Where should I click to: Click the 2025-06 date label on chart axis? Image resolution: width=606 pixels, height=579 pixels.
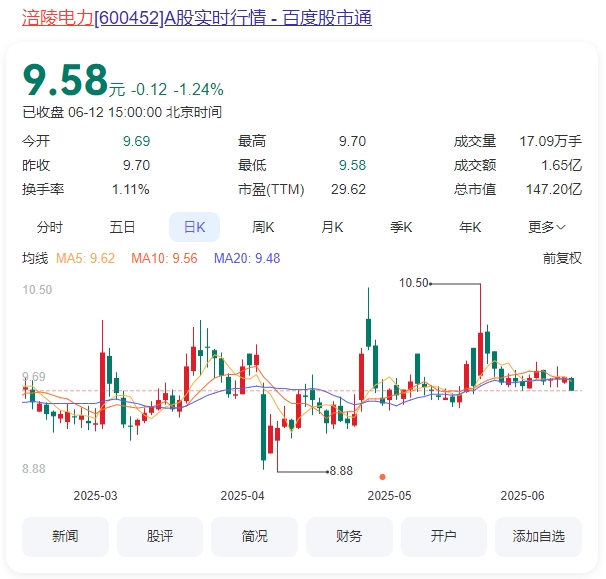[522, 496]
